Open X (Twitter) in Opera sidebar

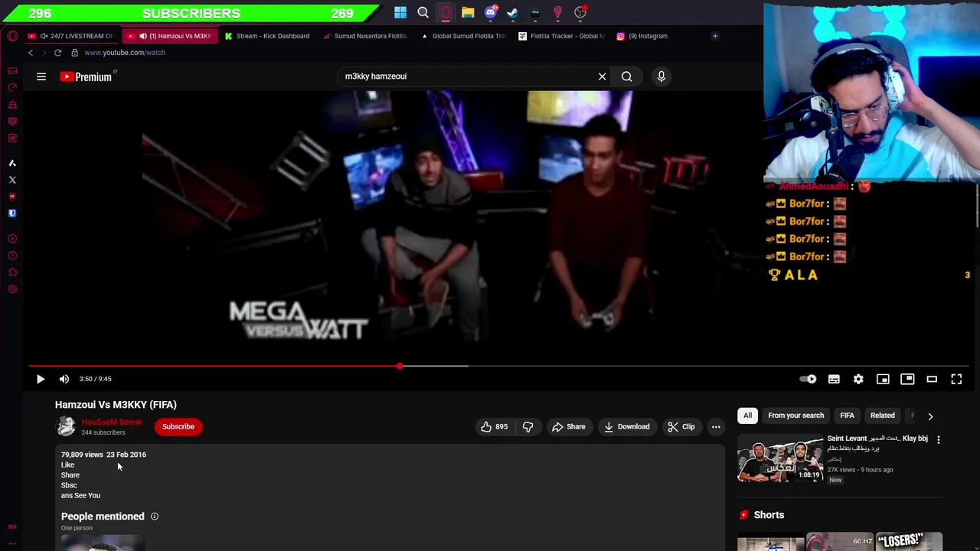tap(12, 180)
